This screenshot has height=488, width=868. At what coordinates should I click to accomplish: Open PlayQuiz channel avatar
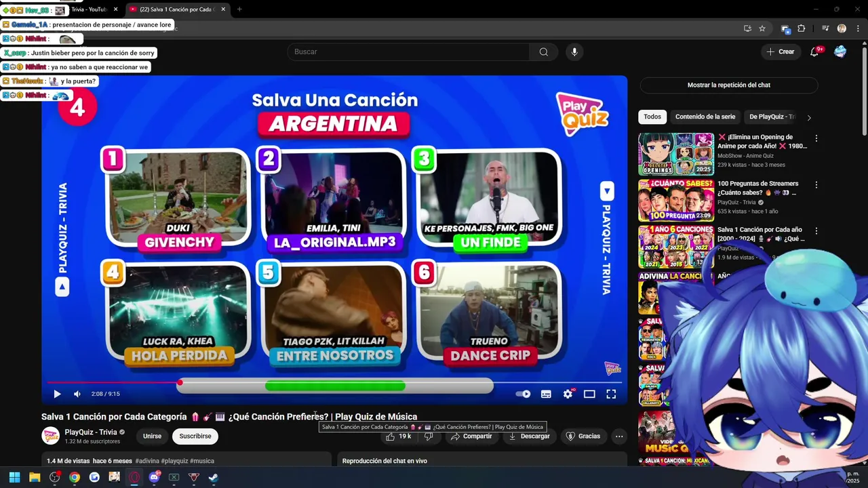[x=51, y=436]
